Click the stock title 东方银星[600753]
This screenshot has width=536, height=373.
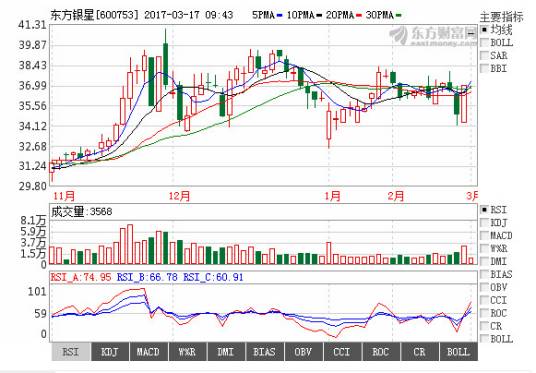(95, 15)
